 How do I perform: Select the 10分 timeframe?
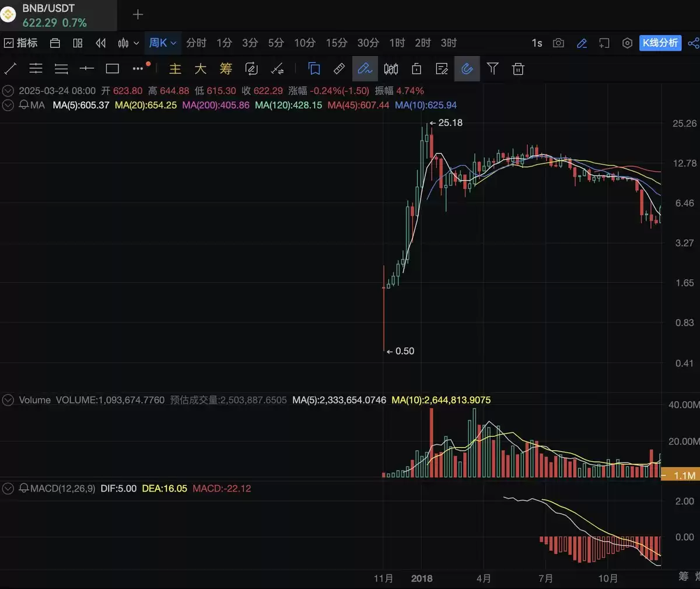pyautogui.click(x=304, y=43)
